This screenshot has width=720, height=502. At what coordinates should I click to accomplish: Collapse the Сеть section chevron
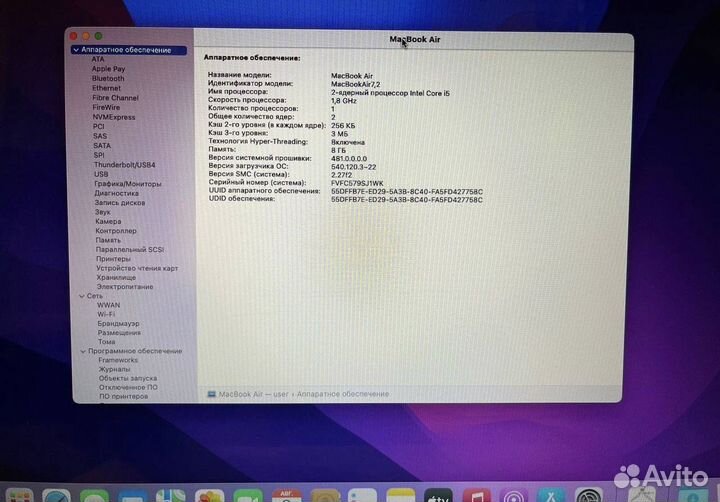tap(82, 296)
